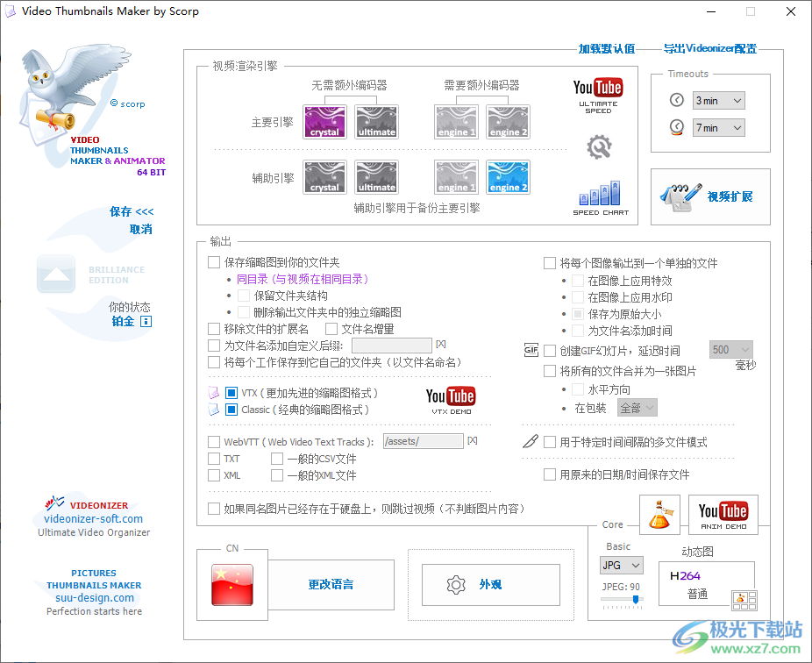Open YouTube Ultimate Speed video
The image size is (812, 663).
pos(598,96)
